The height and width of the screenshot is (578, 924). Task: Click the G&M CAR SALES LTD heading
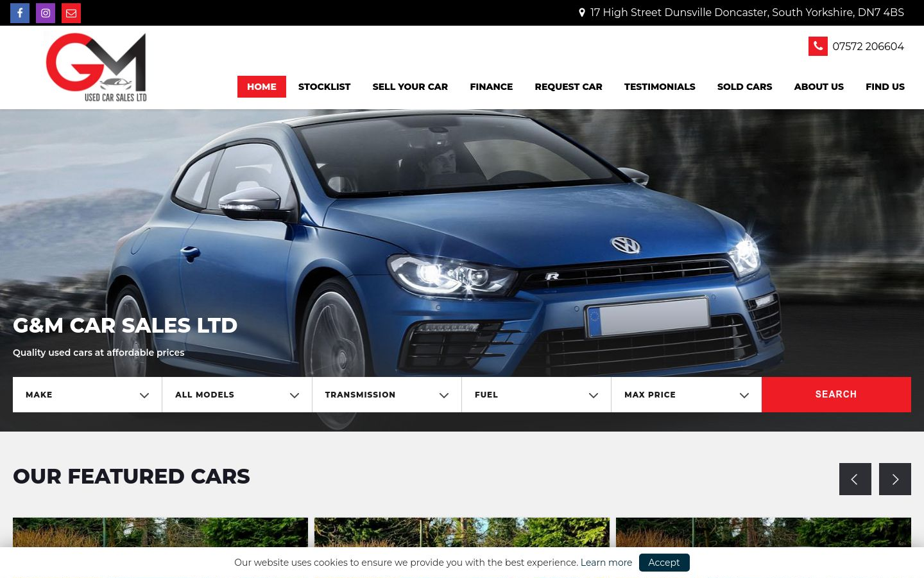[125, 326]
